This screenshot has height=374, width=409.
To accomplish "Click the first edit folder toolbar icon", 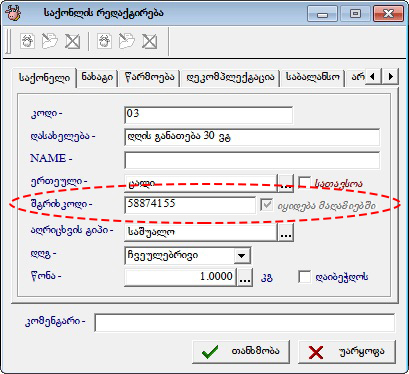I will tap(50, 42).
